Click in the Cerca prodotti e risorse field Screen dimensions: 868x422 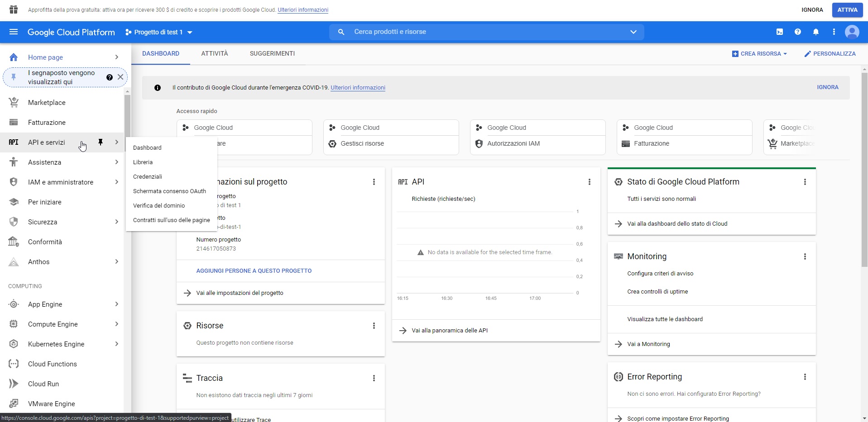click(487, 32)
